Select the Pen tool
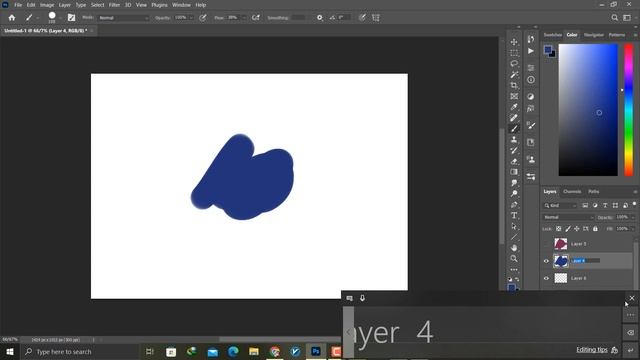The image size is (640, 360). click(514, 204)
